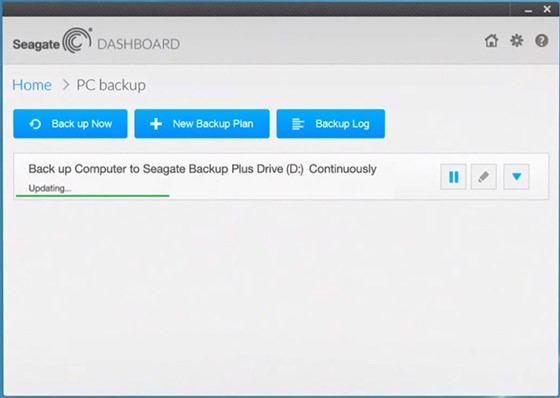560x398 pixels.
Task: Pause the continuous backup plan
Action: 453,176
